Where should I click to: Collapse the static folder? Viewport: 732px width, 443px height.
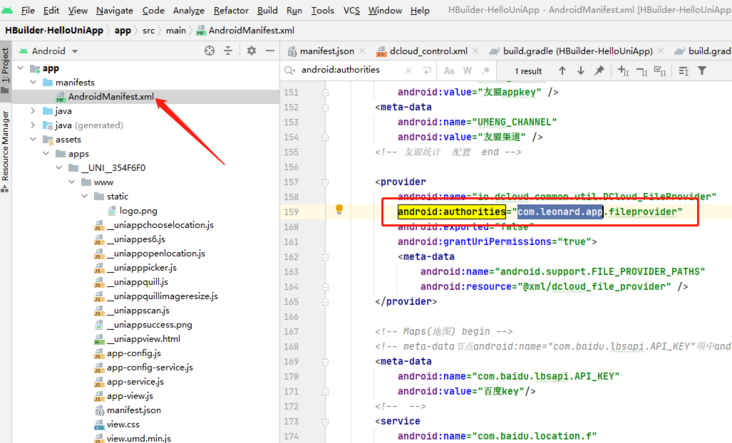tap(84, 196)
